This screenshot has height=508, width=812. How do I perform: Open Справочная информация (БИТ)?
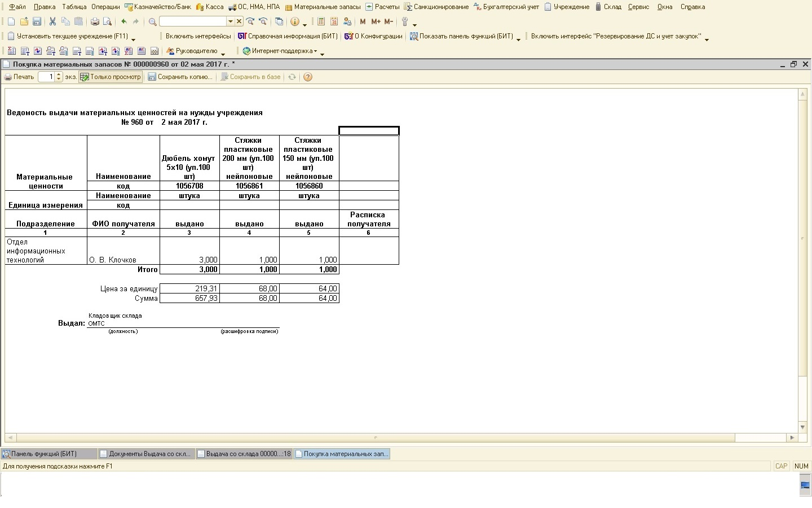point(288,36)
